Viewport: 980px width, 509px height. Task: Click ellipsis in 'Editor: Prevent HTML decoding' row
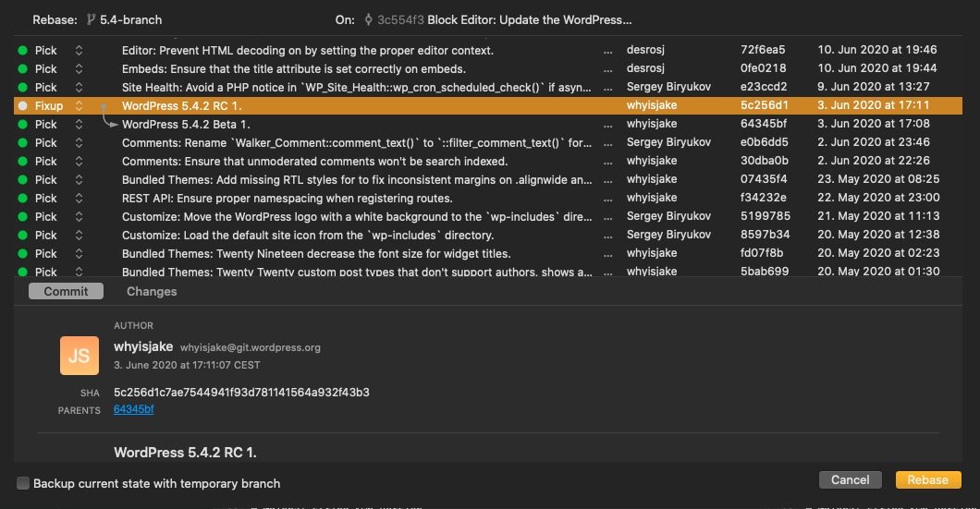coord(607,52)
